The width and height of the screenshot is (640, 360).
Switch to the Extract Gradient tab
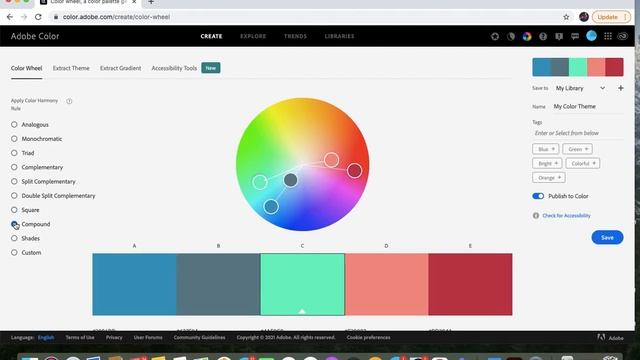[x=120, y=68]
